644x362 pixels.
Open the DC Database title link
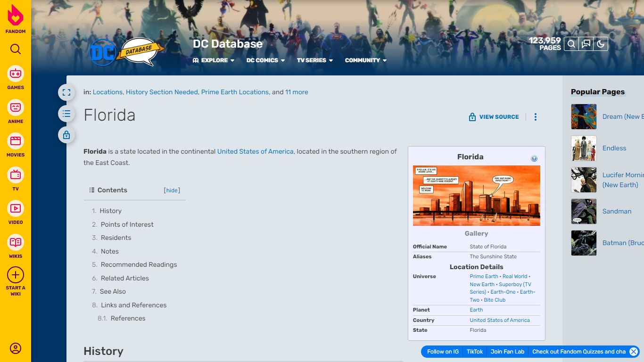[228, 44]
